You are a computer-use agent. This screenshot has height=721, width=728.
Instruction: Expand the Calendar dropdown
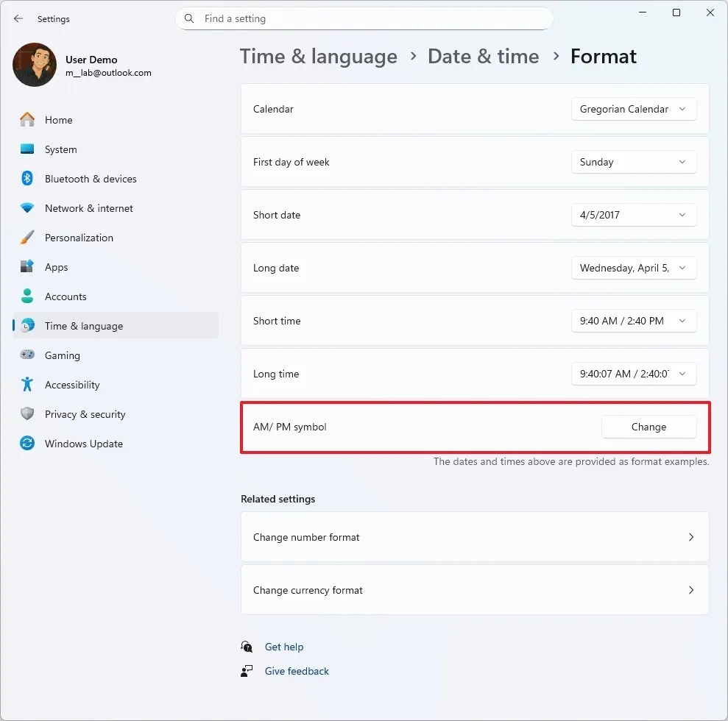click(x=633, y=109)
